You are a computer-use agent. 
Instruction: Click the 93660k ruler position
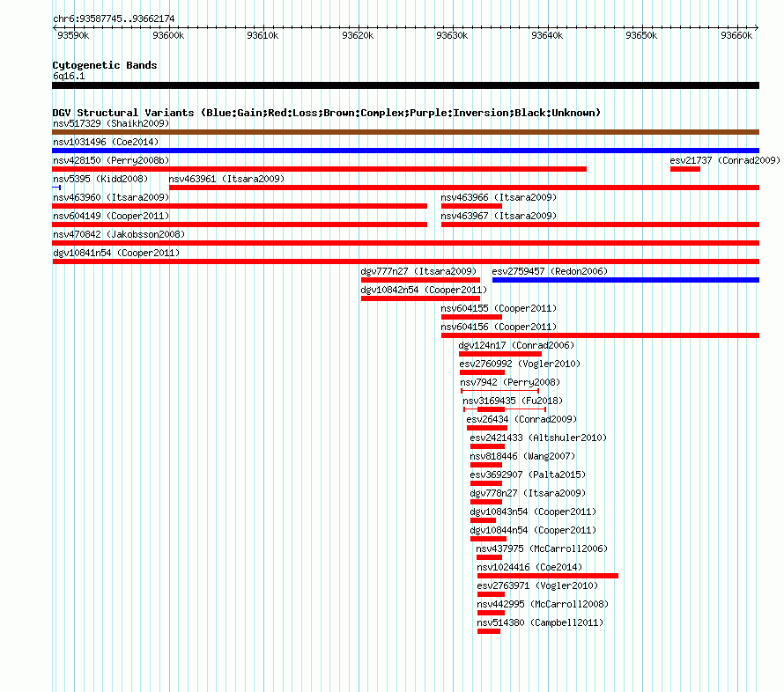click(736, 35)
